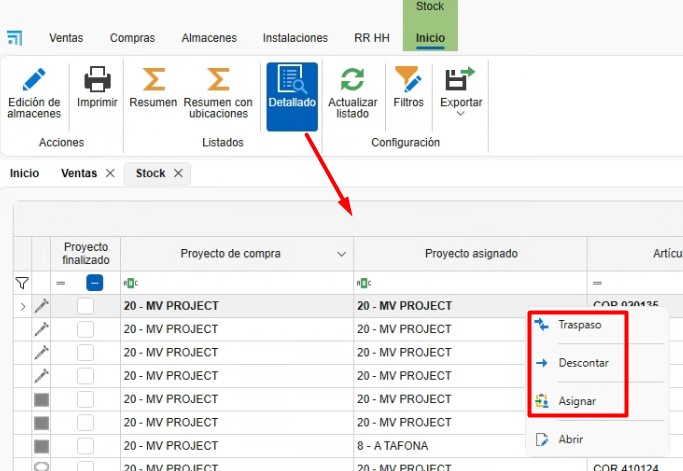This screenshot has width=683, height=471.
Task: Open Proyecto finalizado equals filter operator
Action: (x=61, y=283)
